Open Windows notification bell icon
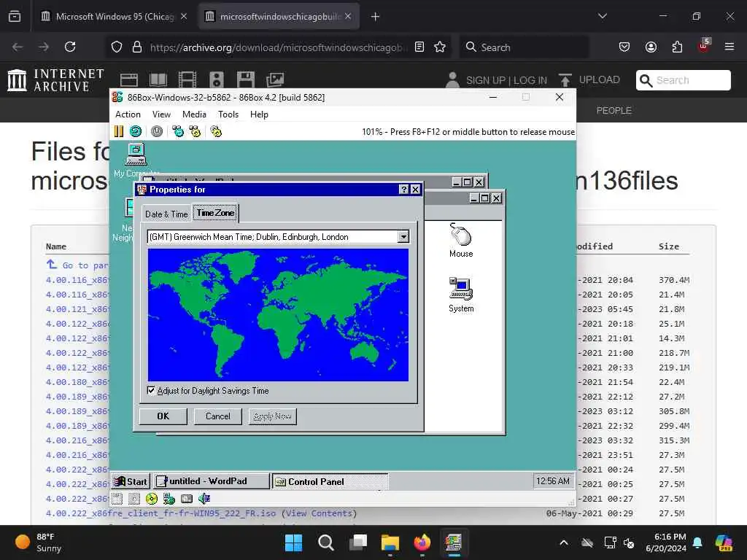This screenshot has width=747, height=560. (697, 542)
